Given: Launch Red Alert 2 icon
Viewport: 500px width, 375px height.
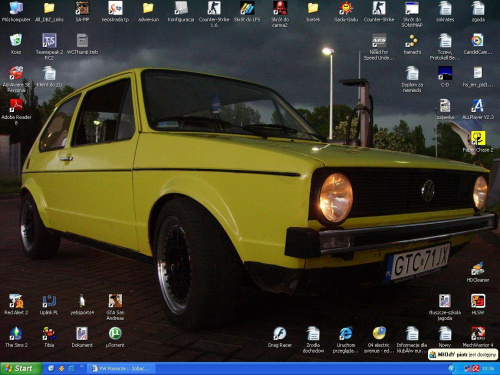Looking at the screenshot, I should point(16,301).
